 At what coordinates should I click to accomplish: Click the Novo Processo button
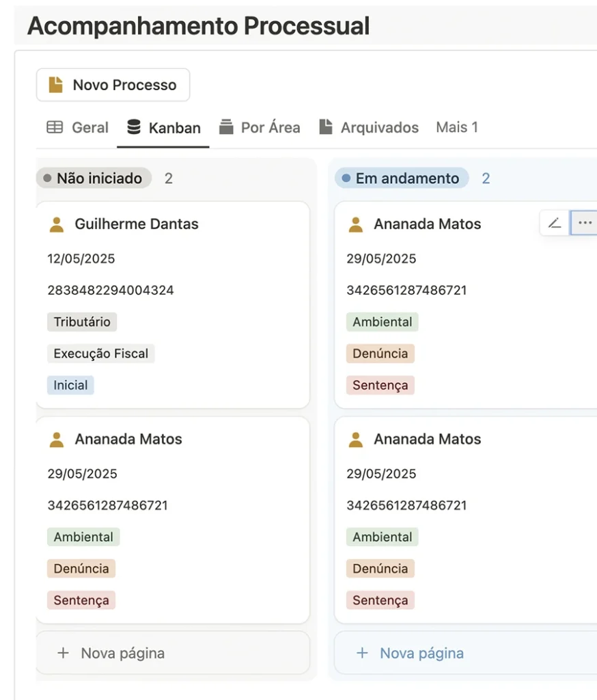click(113, 85)
